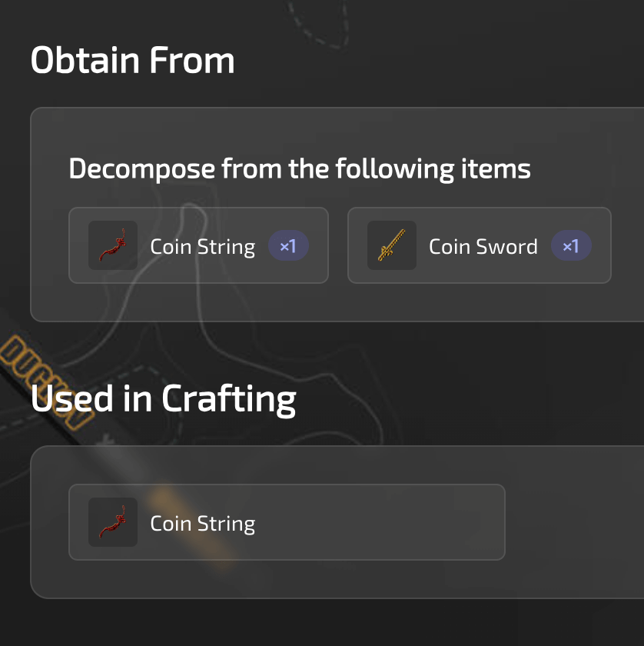644x646 pixels.
Task: Select the Coin String icon in Used in Crafting
Action: pyautogui.click(x=113, y=522)
